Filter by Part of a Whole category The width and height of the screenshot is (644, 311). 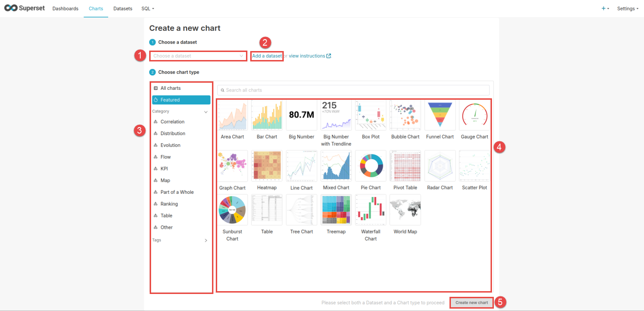(181, 192)
